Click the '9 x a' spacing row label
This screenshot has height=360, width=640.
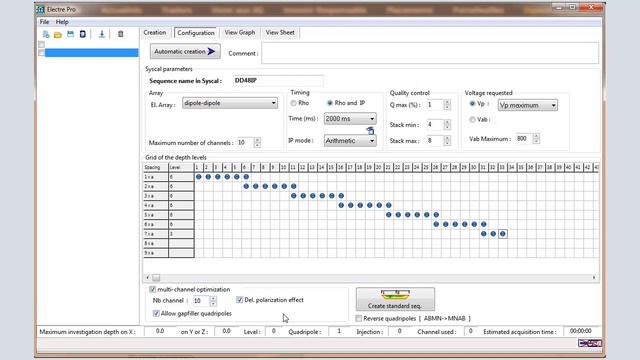click(156, 253)
